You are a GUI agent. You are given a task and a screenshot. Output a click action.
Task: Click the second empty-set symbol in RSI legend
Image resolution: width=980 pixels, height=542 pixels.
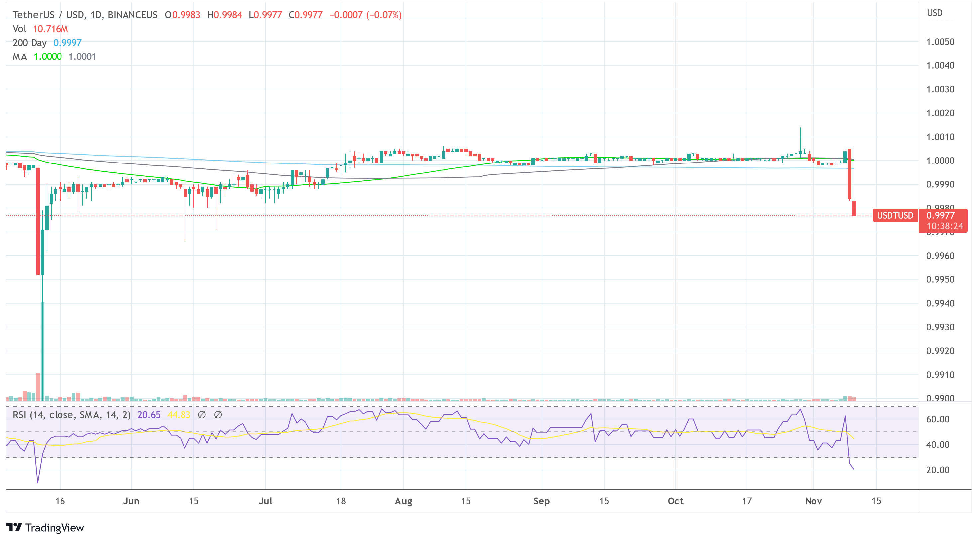(x=218, y=415)
